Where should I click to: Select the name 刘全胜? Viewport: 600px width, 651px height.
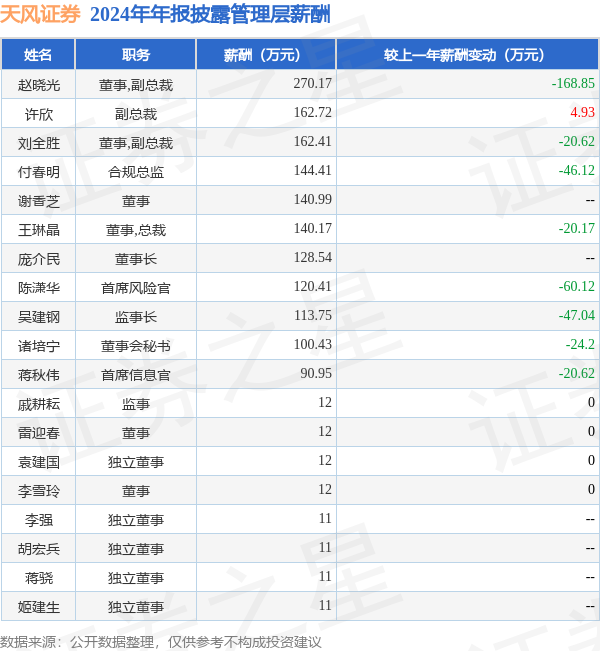click(39, 143)
